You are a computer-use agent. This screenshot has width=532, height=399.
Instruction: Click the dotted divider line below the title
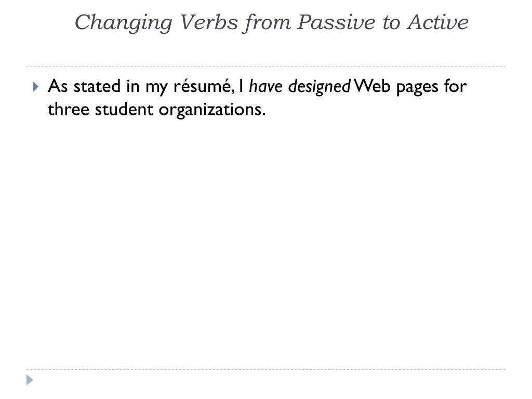(266, 66)
